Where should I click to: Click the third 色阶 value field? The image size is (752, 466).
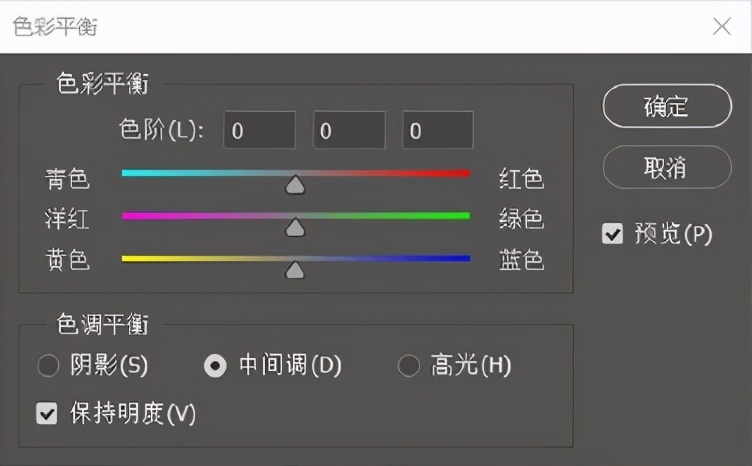click(x=437, y=130)
